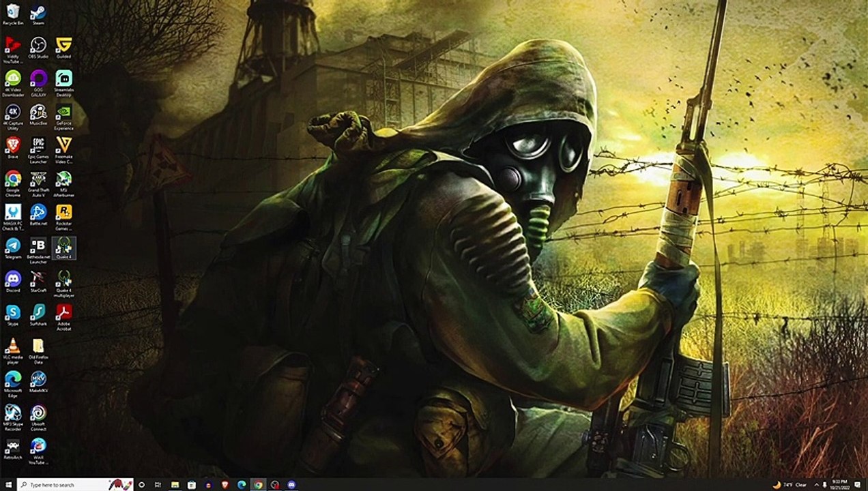
Task: Open Cortana from the taskbar
Action: (141, 485)
